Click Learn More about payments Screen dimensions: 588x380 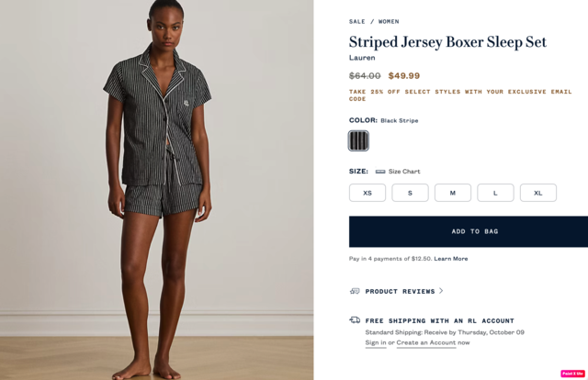click(x=451, y=259)
